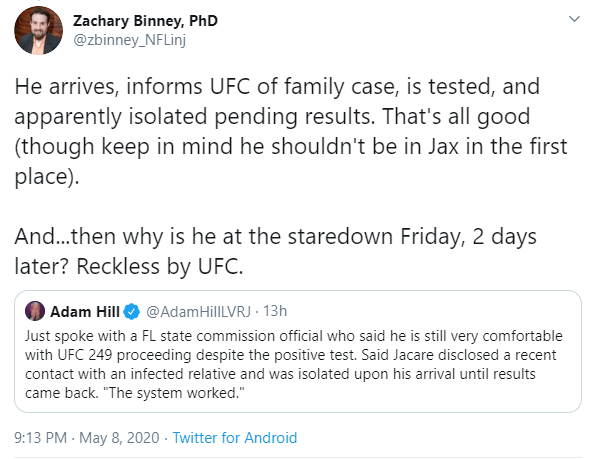This screenshot has height=459, width=597.
Task: Expand the tweet options chevron menu
Action: pyautogui.click(x=574, y=18)
